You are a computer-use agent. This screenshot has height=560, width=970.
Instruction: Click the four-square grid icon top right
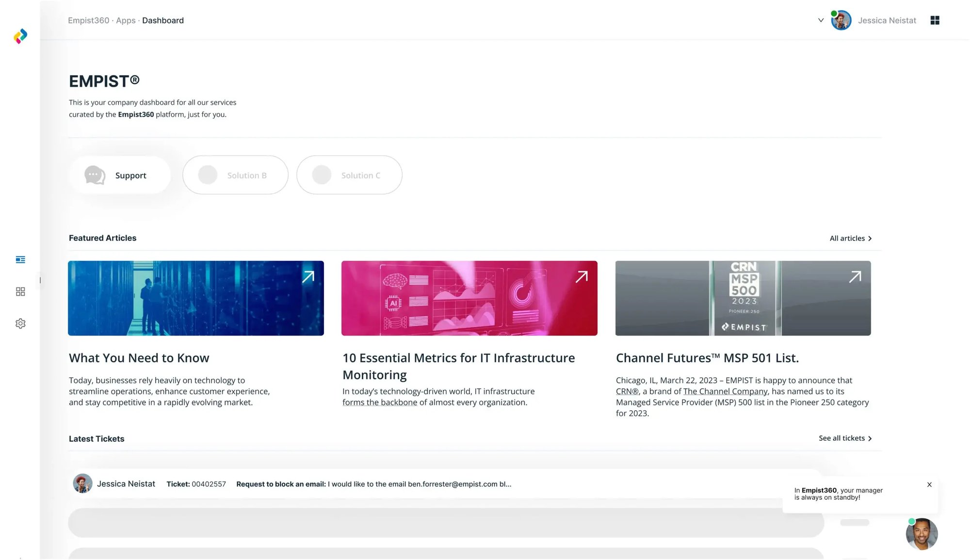click(x=935, y=20)
